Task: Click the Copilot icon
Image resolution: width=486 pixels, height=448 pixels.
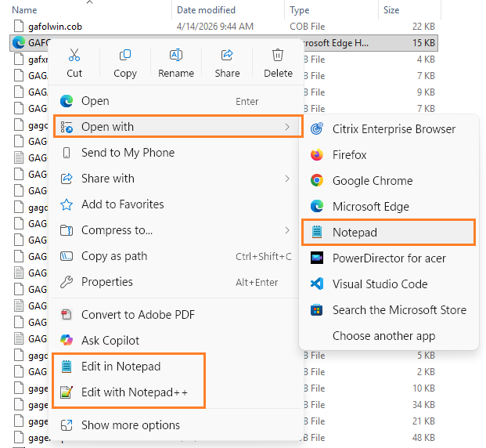Action: [x=67, y=341]
